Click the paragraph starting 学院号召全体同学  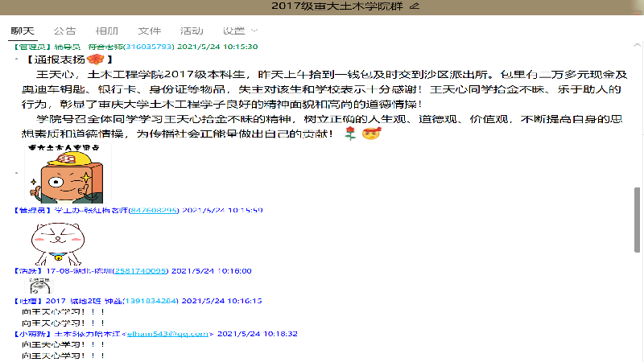[322, 126]
